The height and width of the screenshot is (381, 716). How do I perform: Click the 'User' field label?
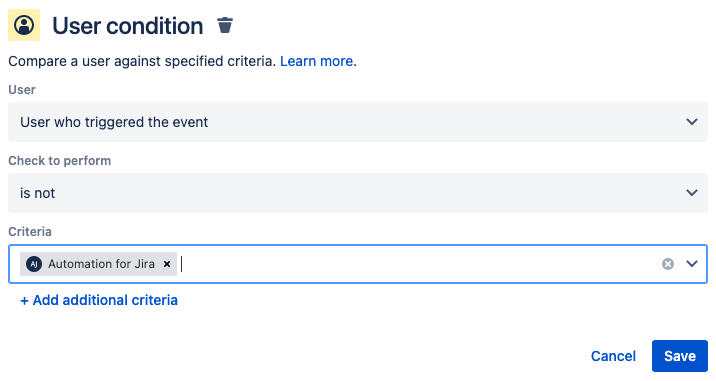[x=22, y=90]
